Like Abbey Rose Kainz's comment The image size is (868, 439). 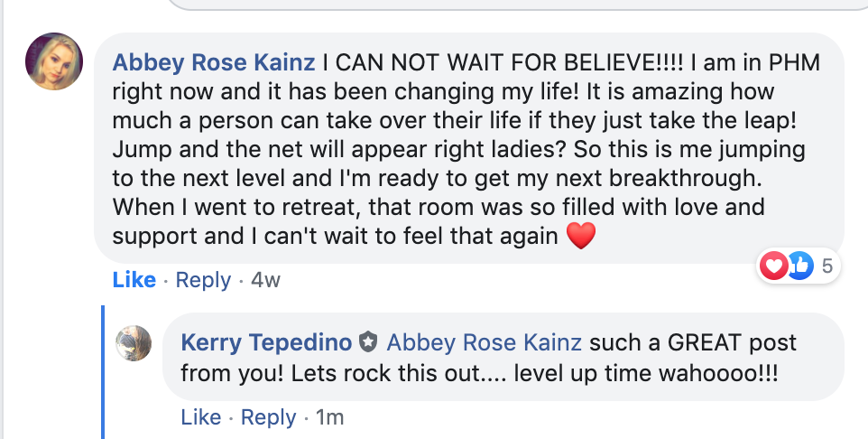pos(134,280)
